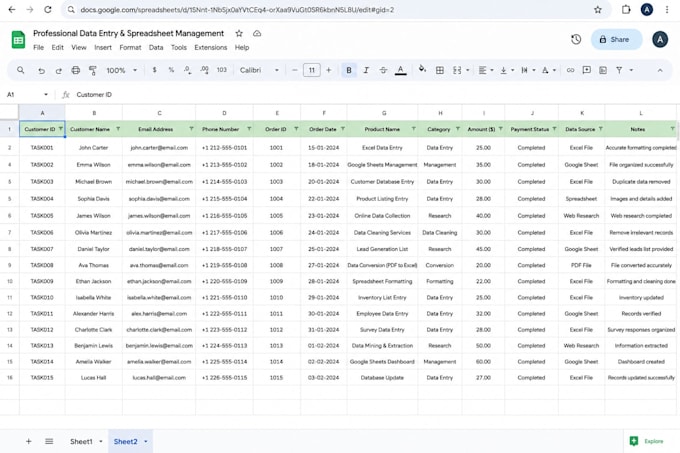Open the Extensions menu
The height and width of the screenshot is (453, 680).
coord(210,47)
